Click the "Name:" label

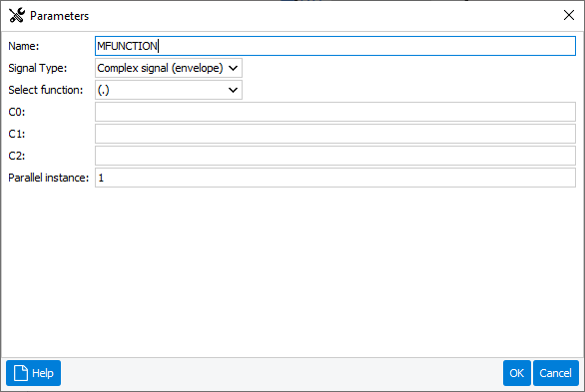(24, 46)
